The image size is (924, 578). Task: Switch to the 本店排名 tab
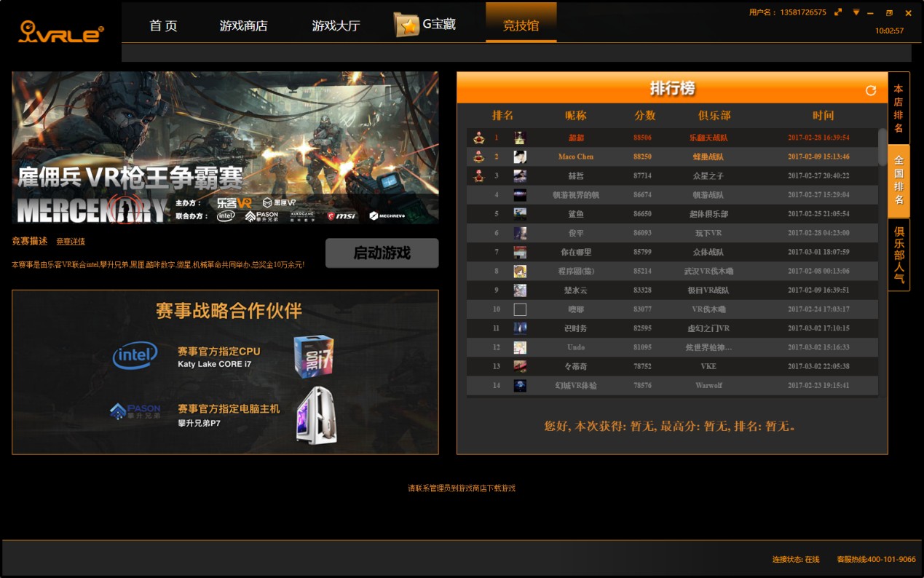point(899,108)
